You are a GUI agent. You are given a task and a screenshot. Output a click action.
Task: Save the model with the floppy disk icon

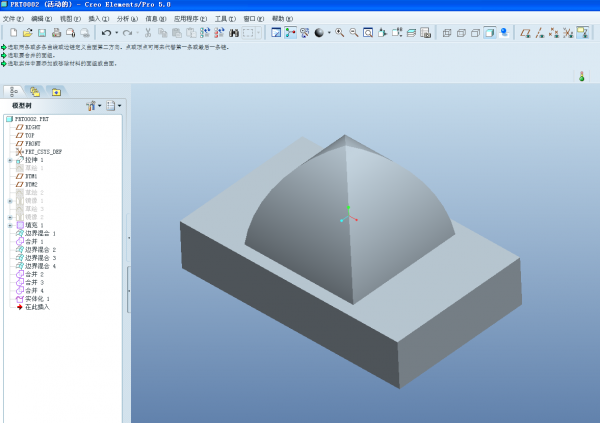click(42, 33)
